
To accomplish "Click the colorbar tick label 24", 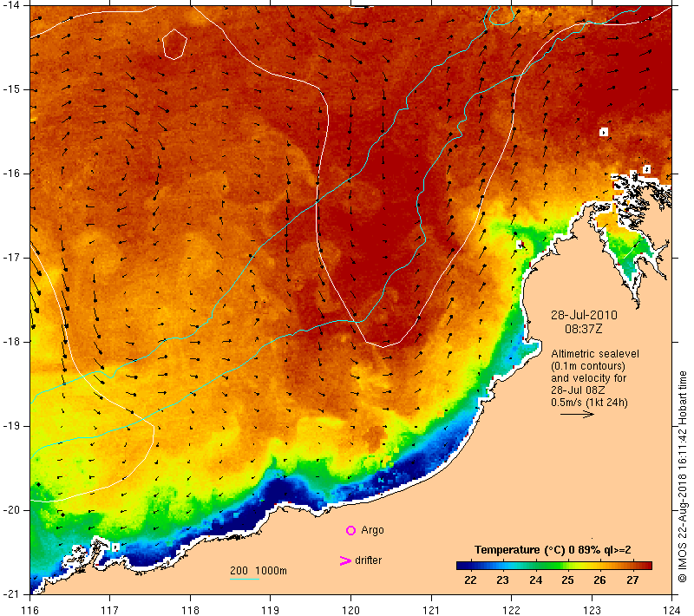I will (x=535, y=580).
